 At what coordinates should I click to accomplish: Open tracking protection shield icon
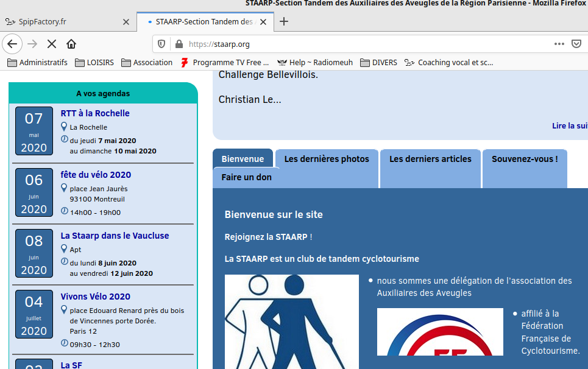161,44
